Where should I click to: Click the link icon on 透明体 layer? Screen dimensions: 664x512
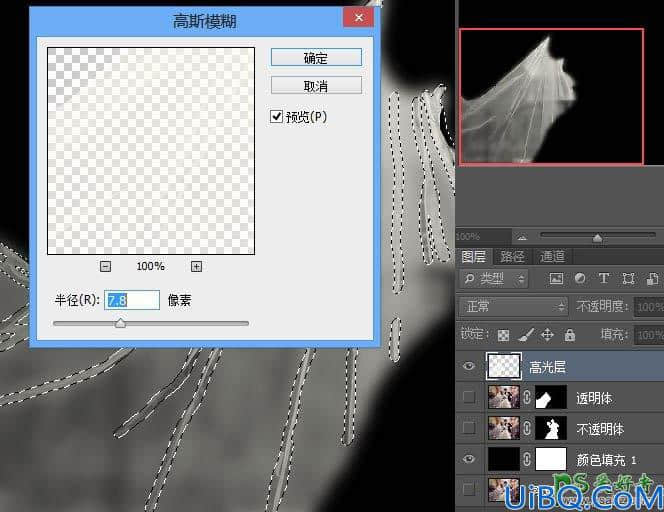[x=527, y=397]
